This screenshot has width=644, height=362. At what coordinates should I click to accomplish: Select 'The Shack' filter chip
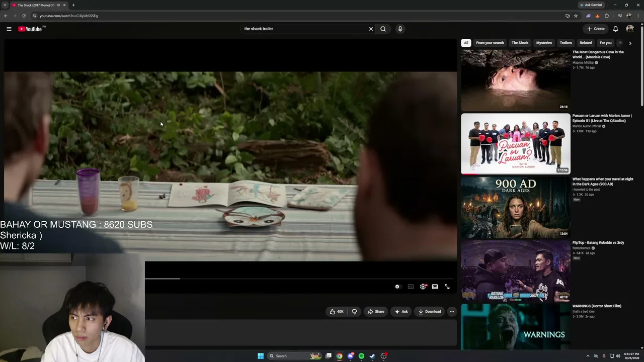click(520, 43)
